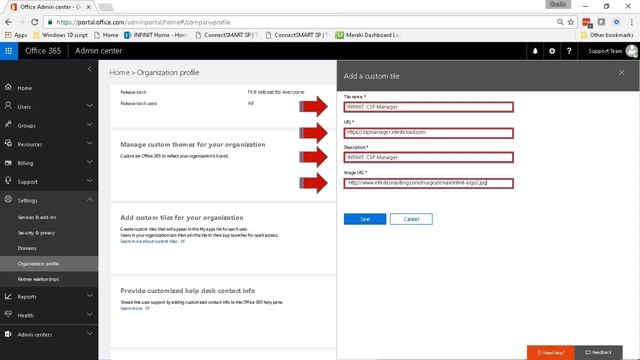Expand the Health menu chevron
The image size is (640, 360).
[89, 315]
